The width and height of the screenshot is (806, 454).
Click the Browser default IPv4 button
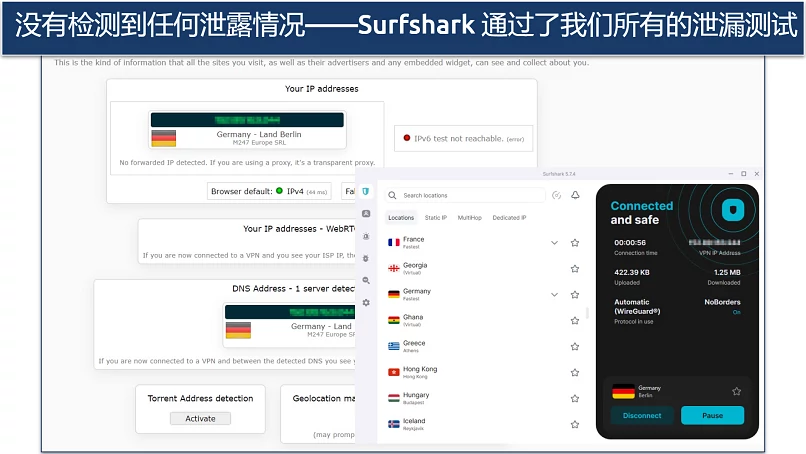[x=269, y=191]
